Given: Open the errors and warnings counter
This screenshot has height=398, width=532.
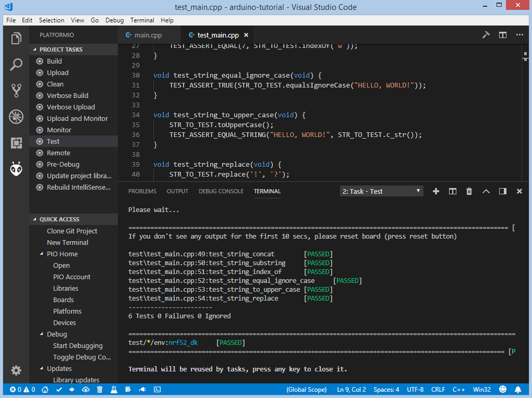Looking at the screenshot, I should click(x=22, y=390).
